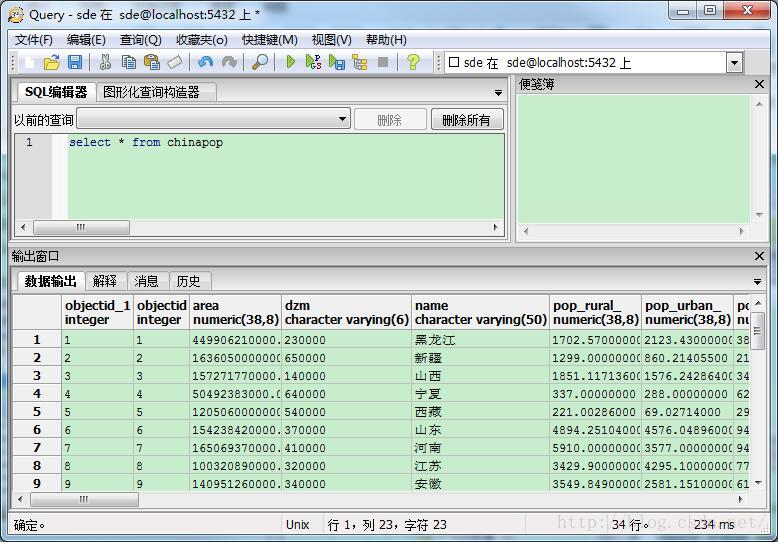Select the name cell 新疆
778x542 pixels.
pos(480,358)
